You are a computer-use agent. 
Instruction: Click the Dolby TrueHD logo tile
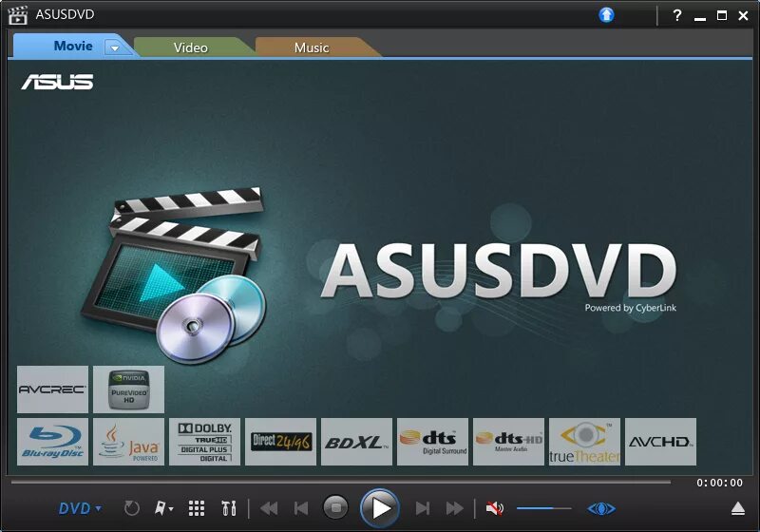pyautogui.click(x=204, y=442)
